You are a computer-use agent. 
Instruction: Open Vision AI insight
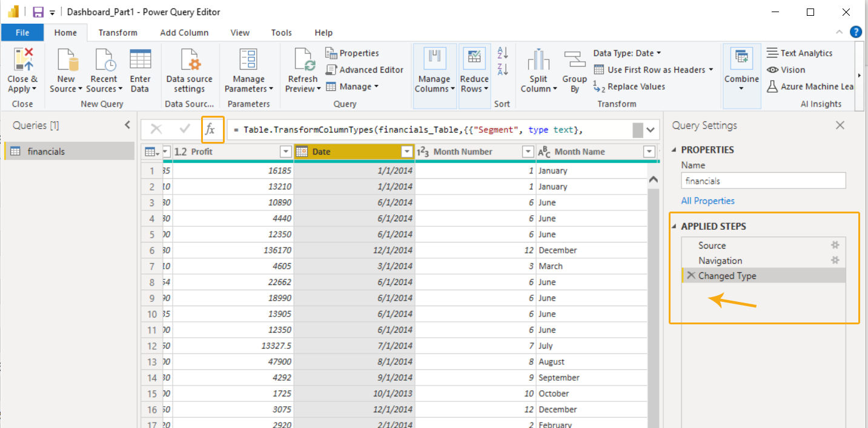pyautogui.click(x=786, y=70)
